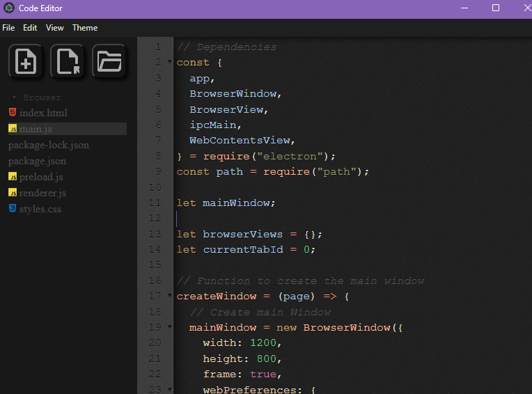This screenshot has height=394, width=532.
Task: Click line number 12 in the gutter
Action: (x=155, y=218)
